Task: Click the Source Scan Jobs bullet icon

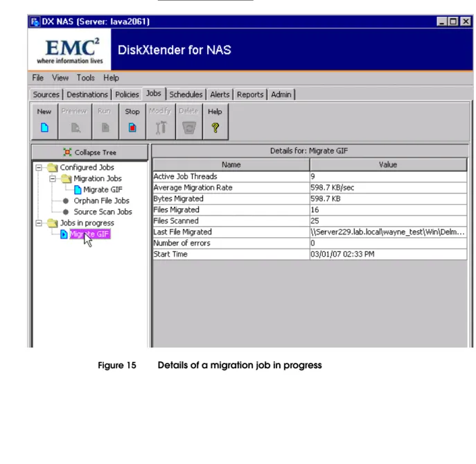Action: 66,212
